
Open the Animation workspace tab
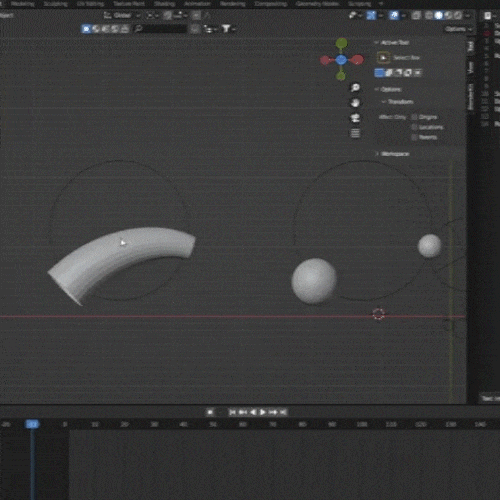(x=197, y=4)
